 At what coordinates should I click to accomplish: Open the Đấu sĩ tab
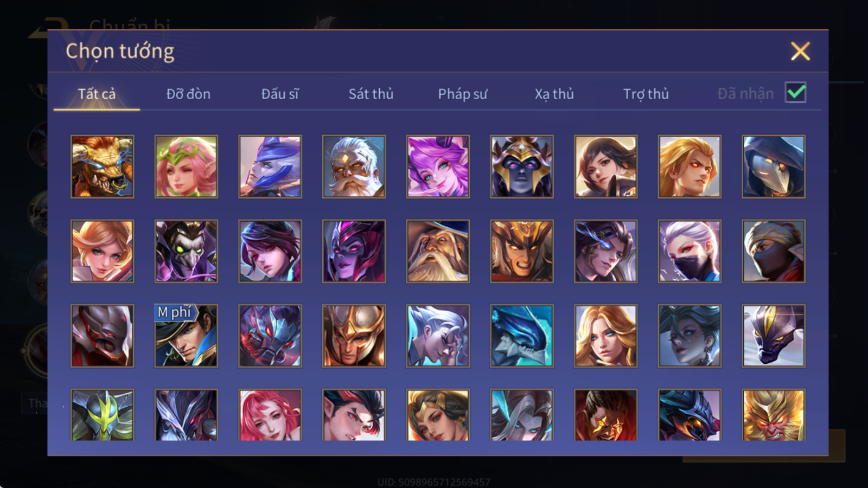[280, 94]
